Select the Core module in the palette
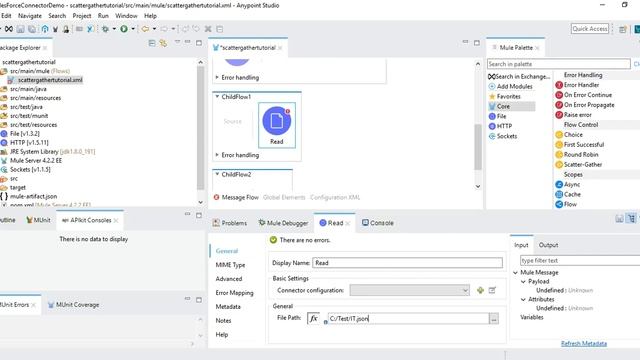 pos(511,107)
